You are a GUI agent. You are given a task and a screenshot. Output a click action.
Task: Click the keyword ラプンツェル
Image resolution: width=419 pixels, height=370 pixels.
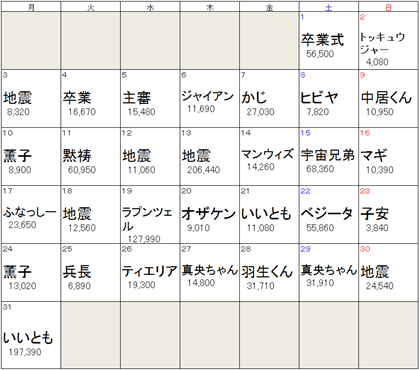pos(147,219)
